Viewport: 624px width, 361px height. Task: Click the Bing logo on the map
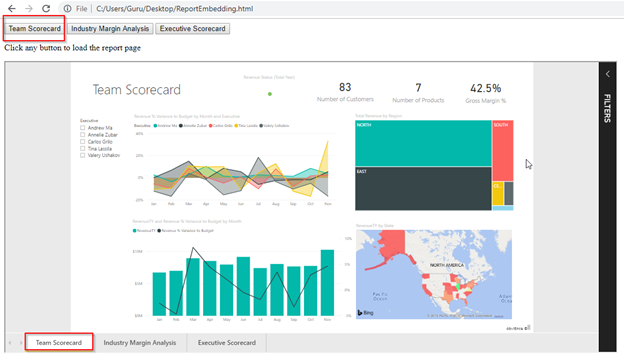(365, 313)
